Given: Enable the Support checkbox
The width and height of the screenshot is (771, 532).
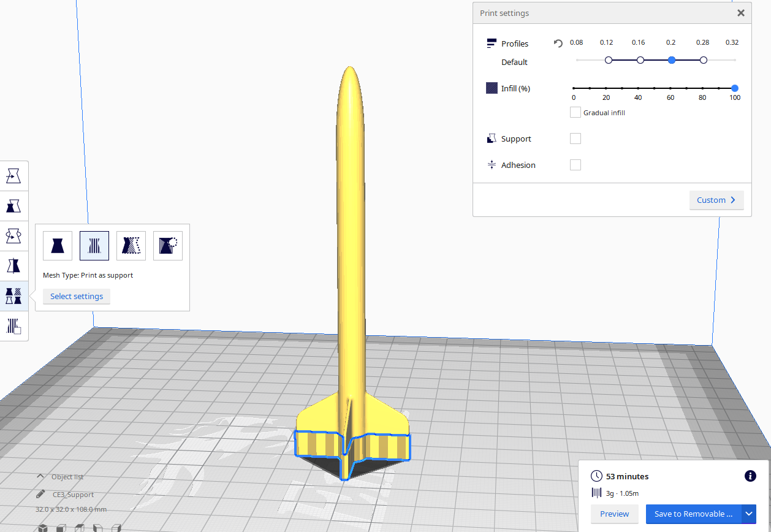Looking at the screenshot, I should (x=575, y=138).
